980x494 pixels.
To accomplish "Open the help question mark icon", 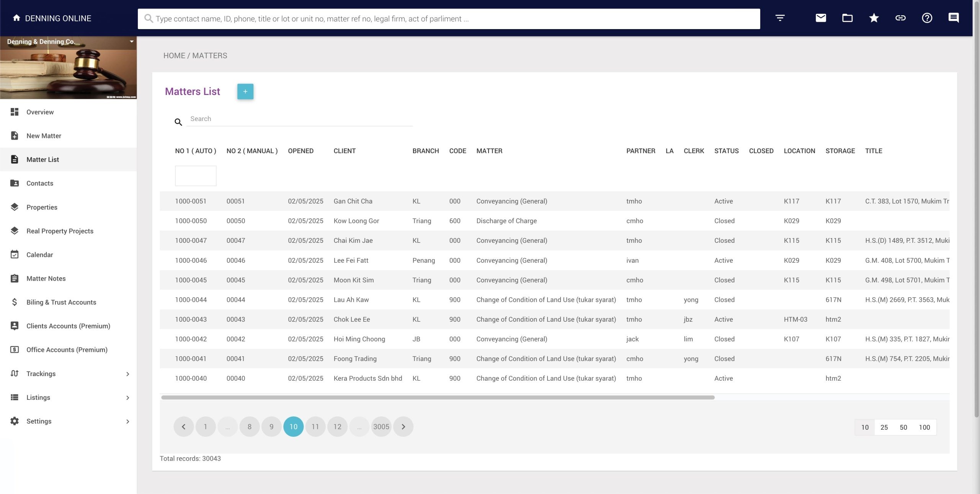I will (927, 18).
